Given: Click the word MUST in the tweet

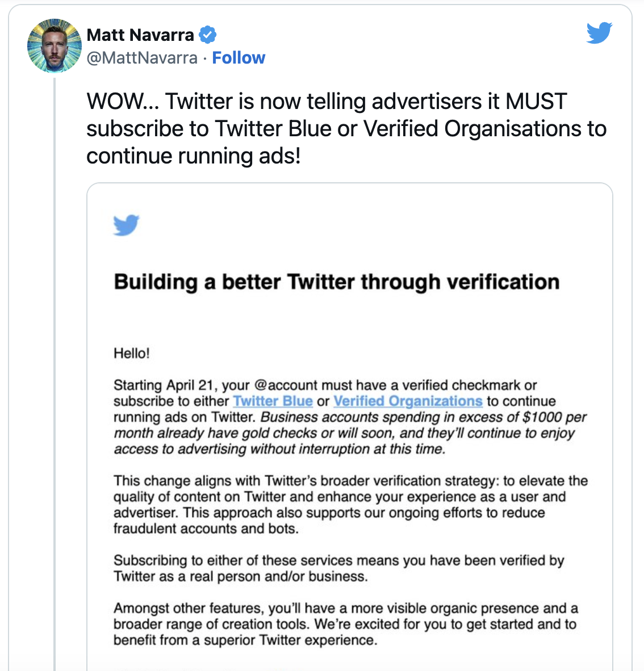Looking at the screenshot, I should (536, 102).
